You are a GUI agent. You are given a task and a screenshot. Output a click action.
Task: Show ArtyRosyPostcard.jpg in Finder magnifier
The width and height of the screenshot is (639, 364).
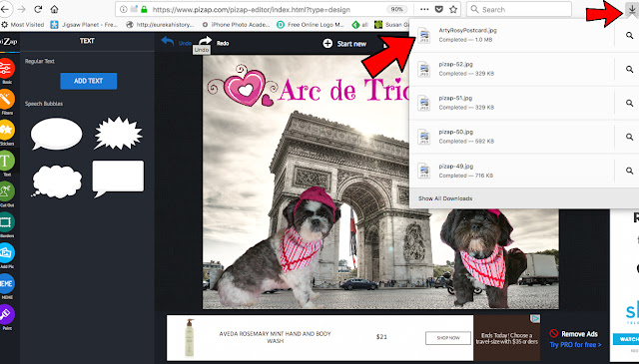pyautogui.click(x=629, y=36)
